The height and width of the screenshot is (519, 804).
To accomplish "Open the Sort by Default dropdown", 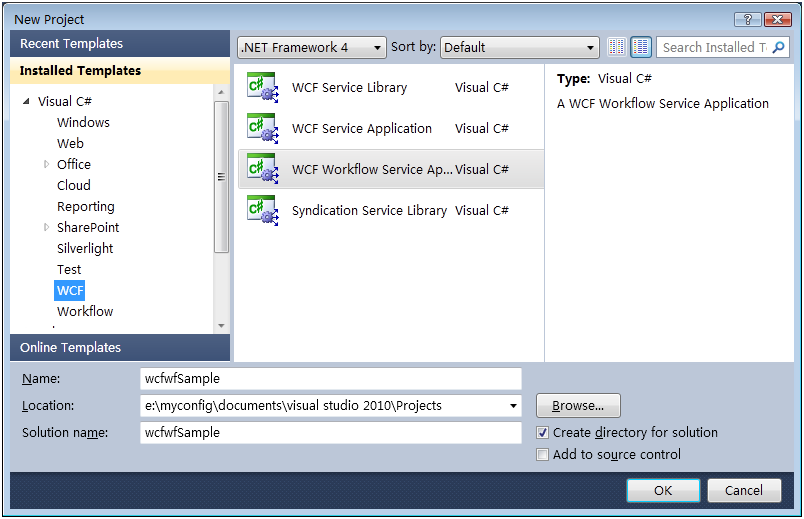I will [x=519, y=48].
